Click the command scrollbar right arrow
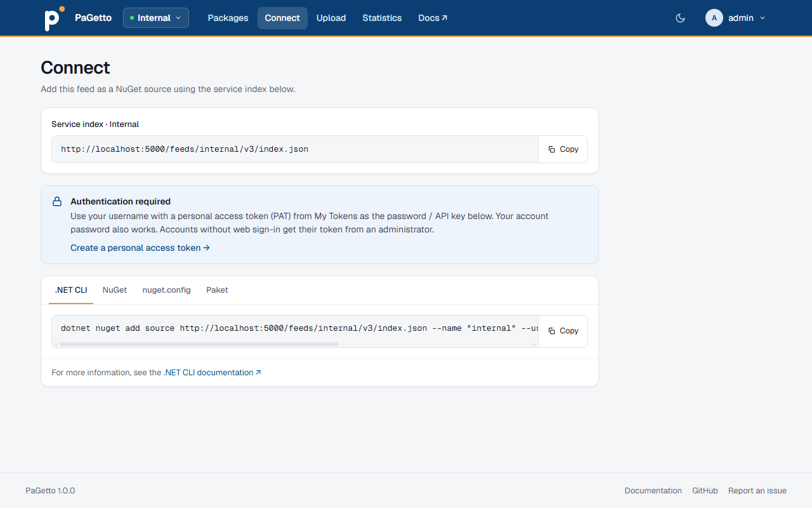This screenshot has height=508, width=812. click(x=534, y=344)
